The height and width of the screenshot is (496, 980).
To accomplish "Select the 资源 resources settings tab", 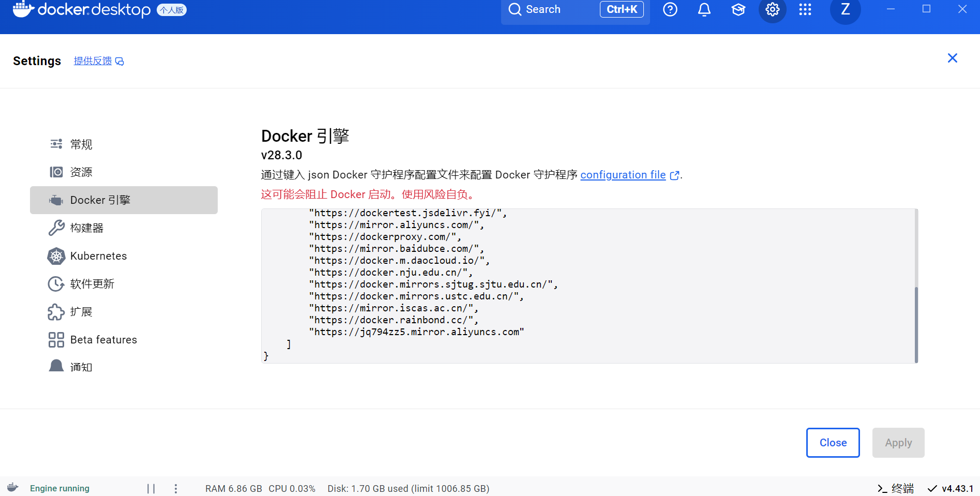I will pyautogui.click(x=124, y=172).
